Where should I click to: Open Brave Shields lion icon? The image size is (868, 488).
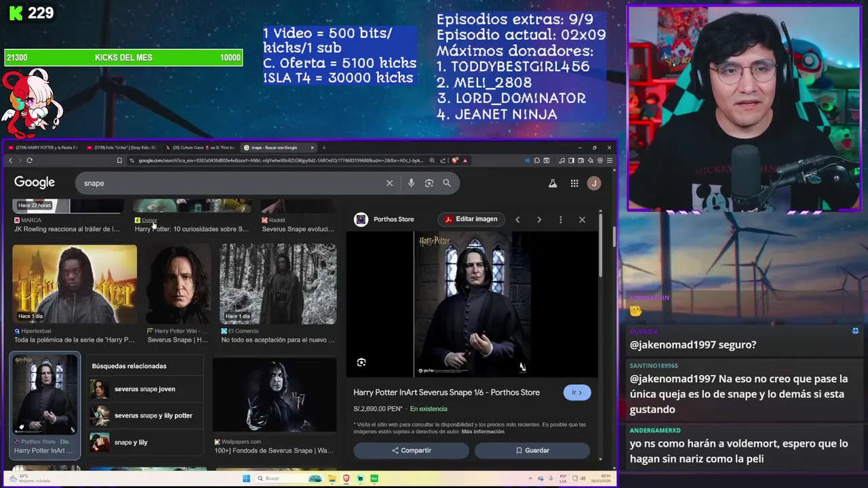coord(455,161)
